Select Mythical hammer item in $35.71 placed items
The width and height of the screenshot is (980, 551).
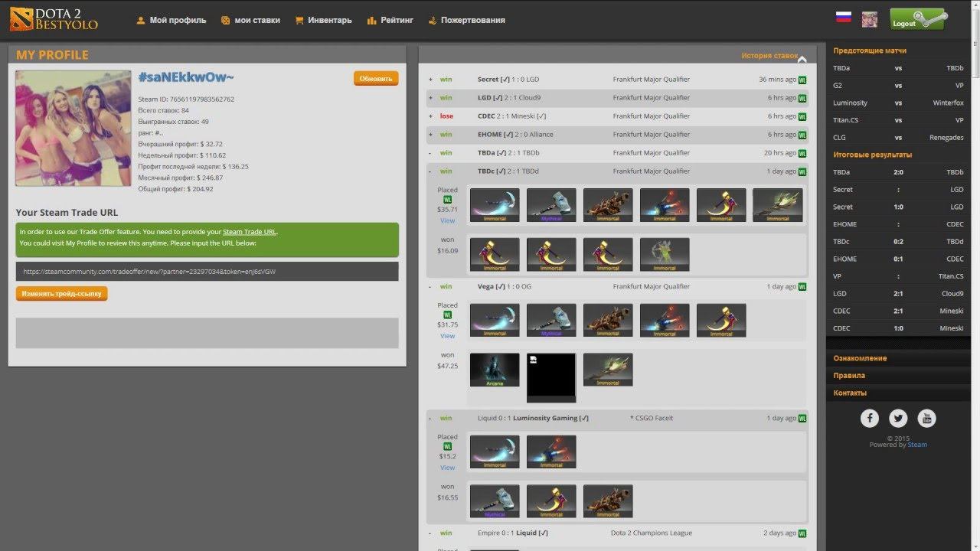(x=551, y=205)
